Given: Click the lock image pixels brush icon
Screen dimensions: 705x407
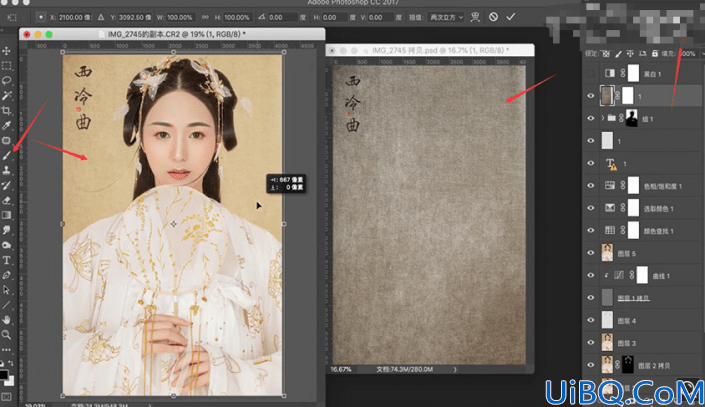Looking at the screenshot, I should [x=618, y=54].
